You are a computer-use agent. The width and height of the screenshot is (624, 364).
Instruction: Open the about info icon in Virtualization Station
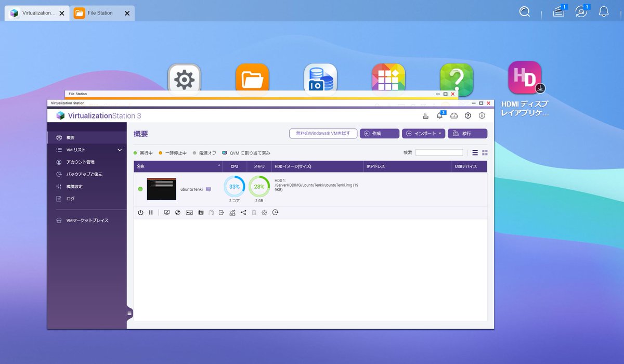click(482, 115)
